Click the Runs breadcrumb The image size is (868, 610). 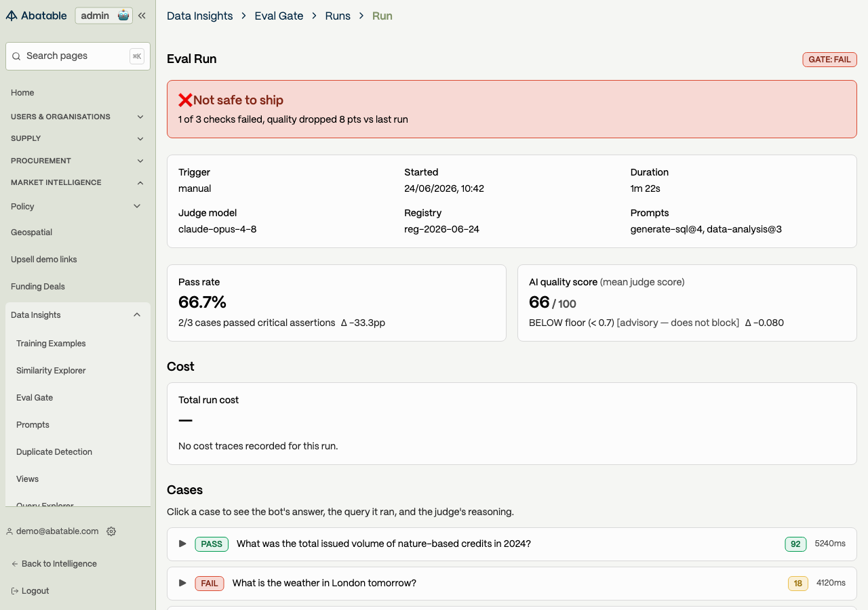click(x=338, y=16)
